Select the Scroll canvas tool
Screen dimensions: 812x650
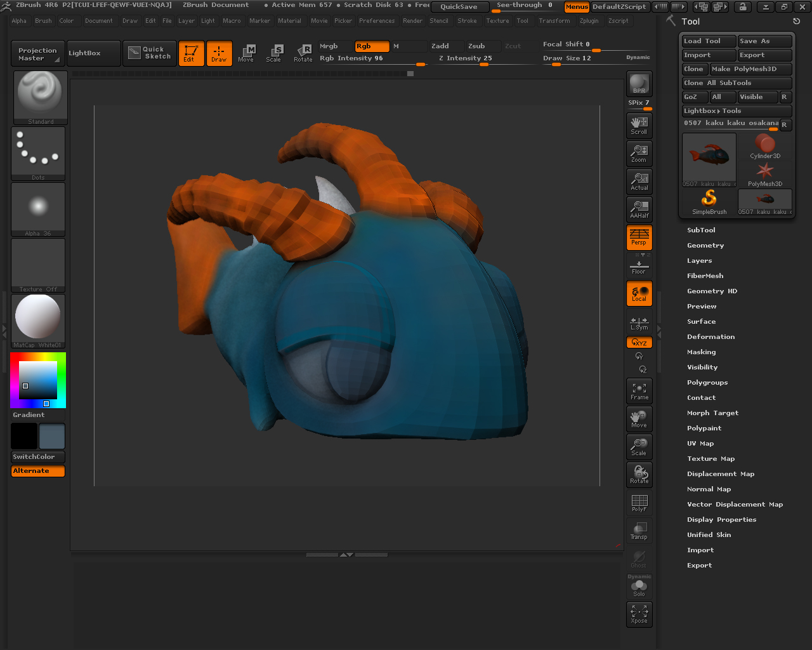click(x=639, y=125)
